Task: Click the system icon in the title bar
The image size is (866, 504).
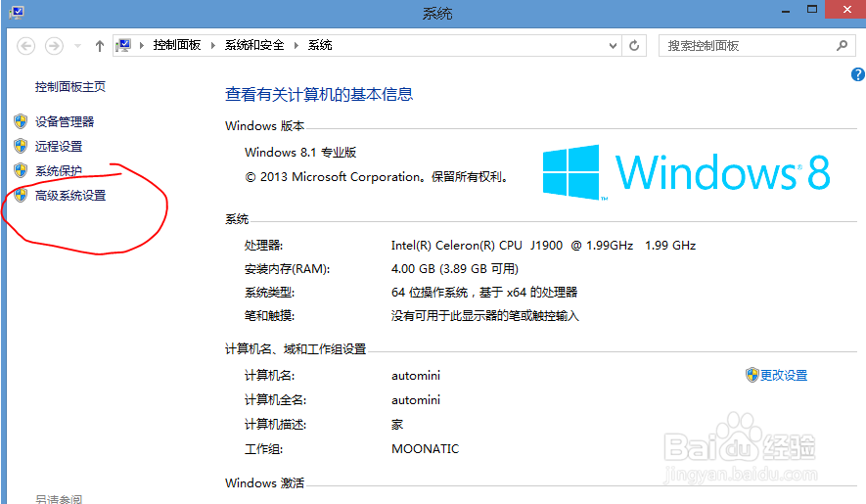Action: pos(16,12)
